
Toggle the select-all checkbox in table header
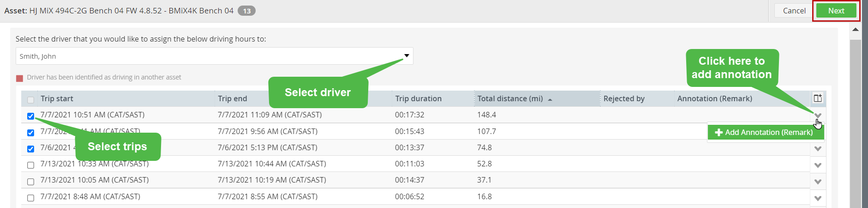(30, 100)
